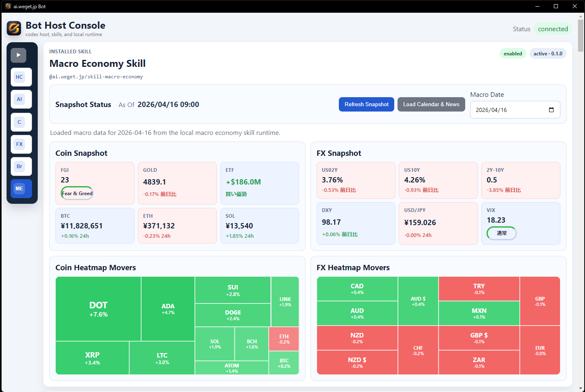Select the ETF +$186.0M card
585x392 pixels.
[260, 183]
